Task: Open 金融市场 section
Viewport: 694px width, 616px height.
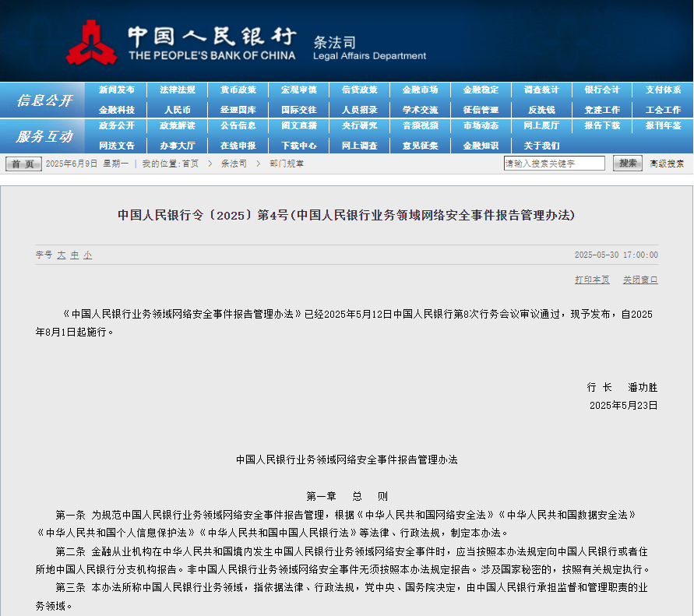Action: click(420, 90)
